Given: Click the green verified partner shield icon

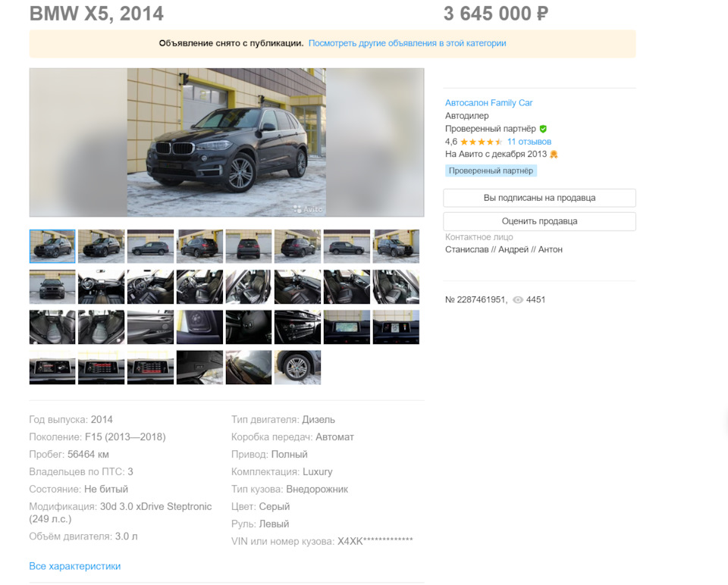Looking at the screenshot, I should (x=543, y=129).
